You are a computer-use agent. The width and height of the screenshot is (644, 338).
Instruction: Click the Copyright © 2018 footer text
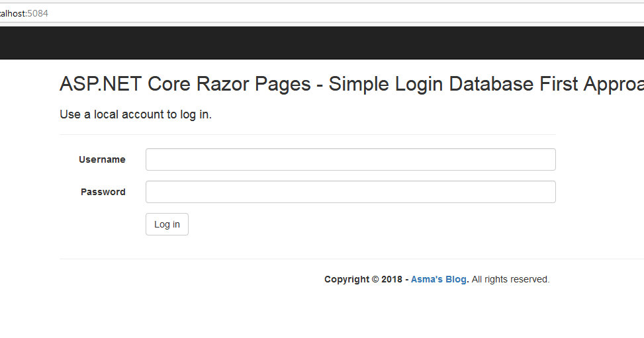click(363, 279)
